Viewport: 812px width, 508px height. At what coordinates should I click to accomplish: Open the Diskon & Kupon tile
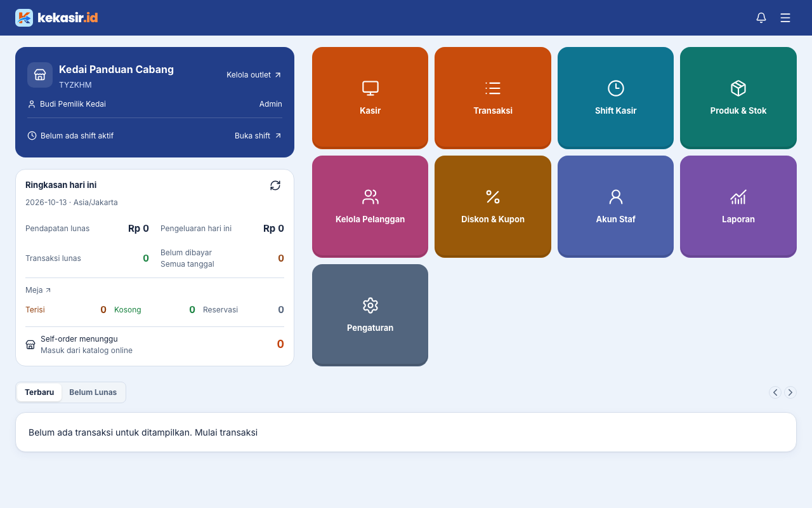[493, 206]
